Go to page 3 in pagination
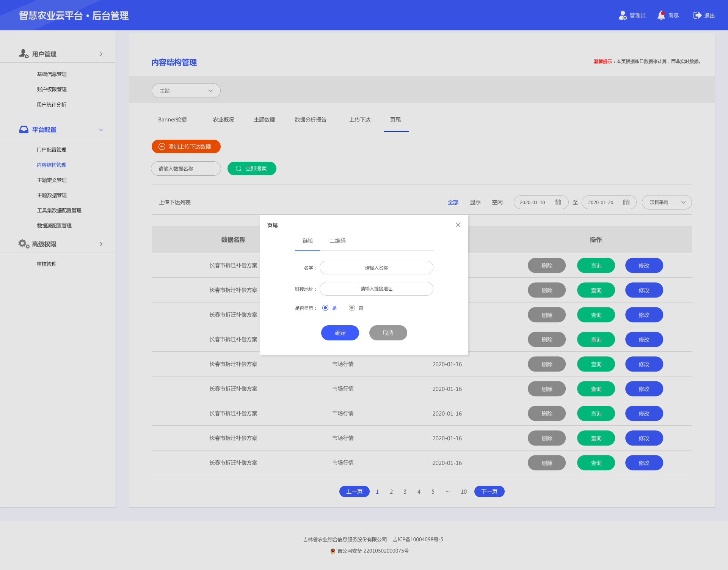Image resolution: width=728 pixels, height=570 pixels. point(405,491)
